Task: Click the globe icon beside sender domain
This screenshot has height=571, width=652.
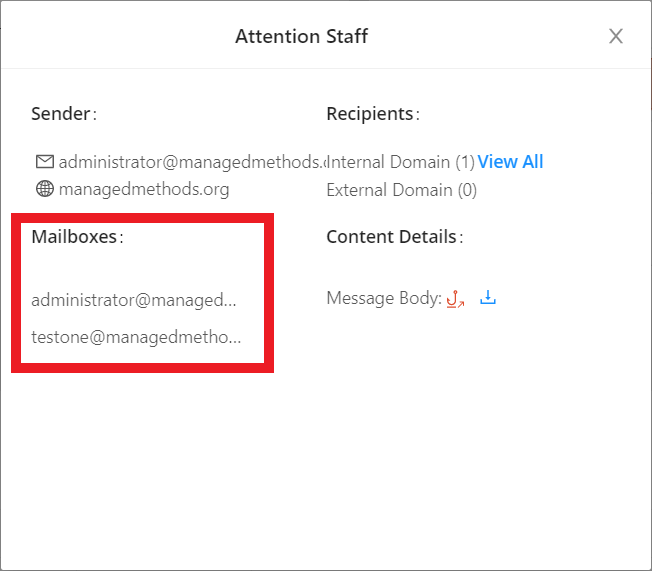Action: [44, 189]
